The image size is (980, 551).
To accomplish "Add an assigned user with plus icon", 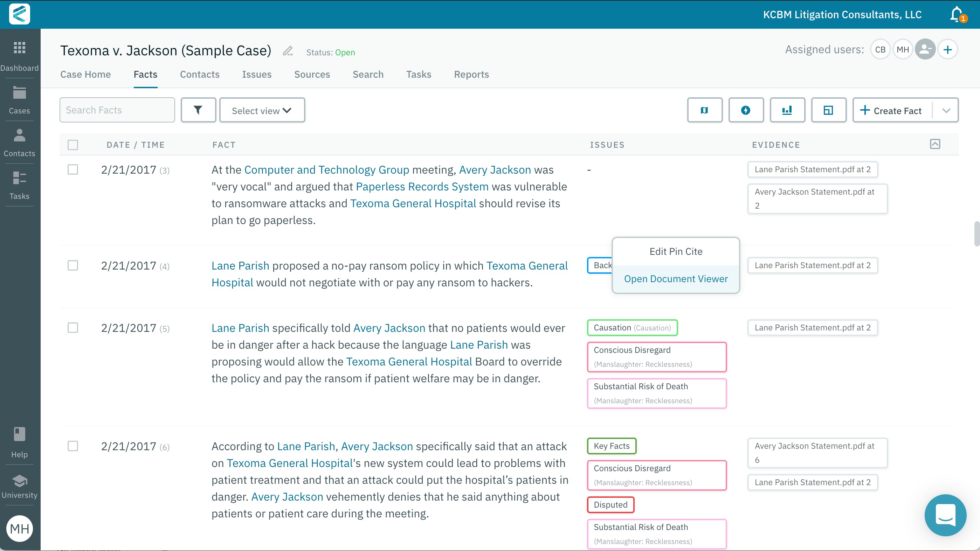I will pos(947,49).
